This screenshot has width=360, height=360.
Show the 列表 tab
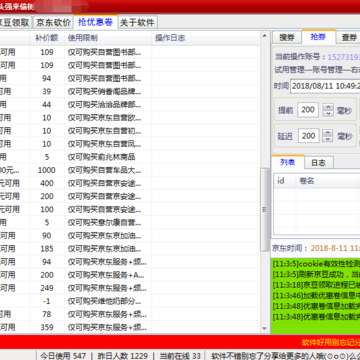[x=287, y=163]
